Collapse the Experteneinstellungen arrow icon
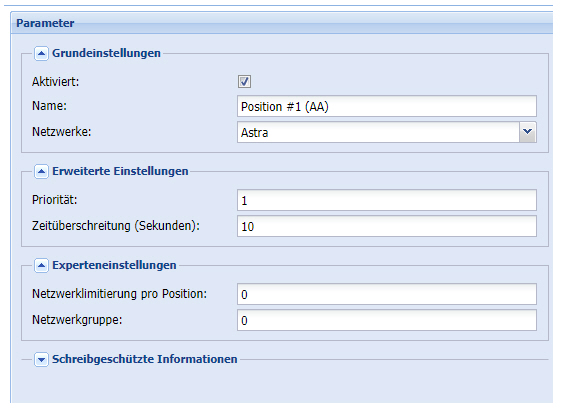This screenshot has width=561, height=410. (41, 266)
